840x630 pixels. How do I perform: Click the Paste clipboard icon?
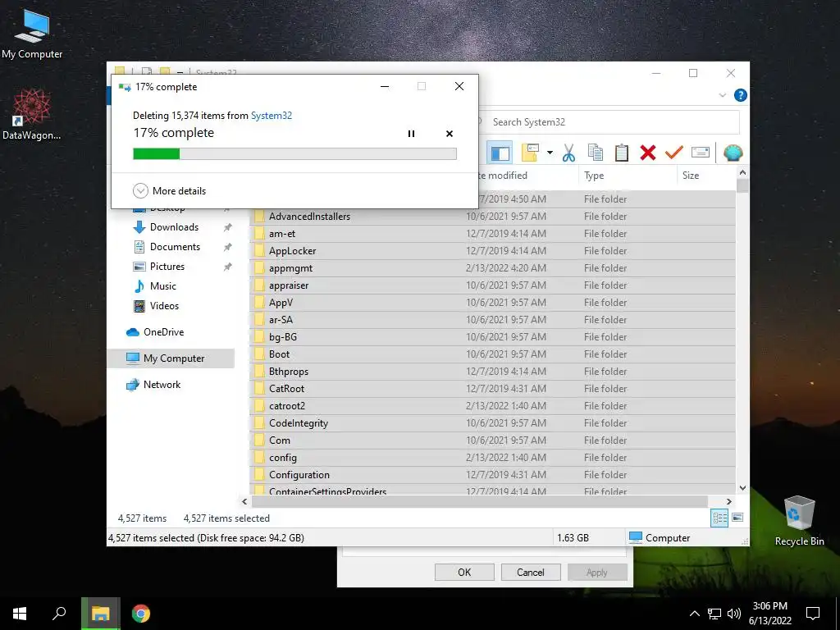(622, 153)
